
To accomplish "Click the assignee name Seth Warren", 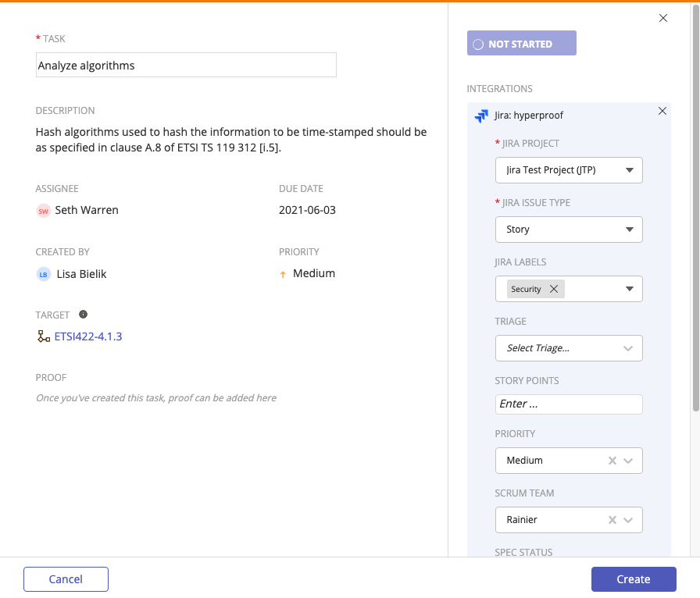I will [x=87, y=210].
